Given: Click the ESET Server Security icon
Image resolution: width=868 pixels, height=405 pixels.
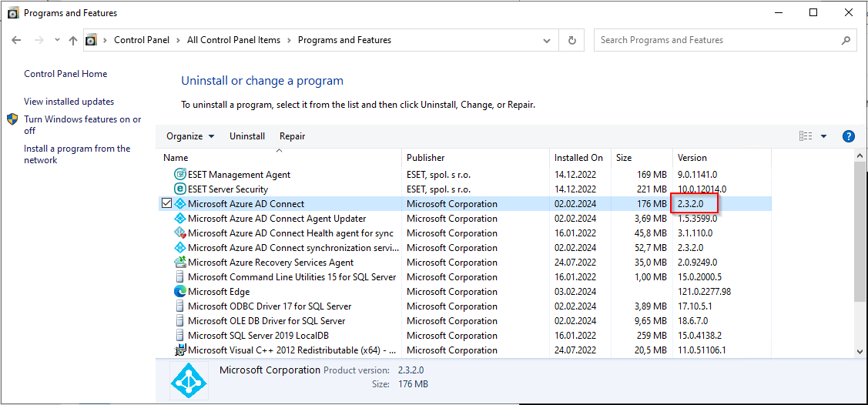Looking at the screenshot, I should pos(180,189).
